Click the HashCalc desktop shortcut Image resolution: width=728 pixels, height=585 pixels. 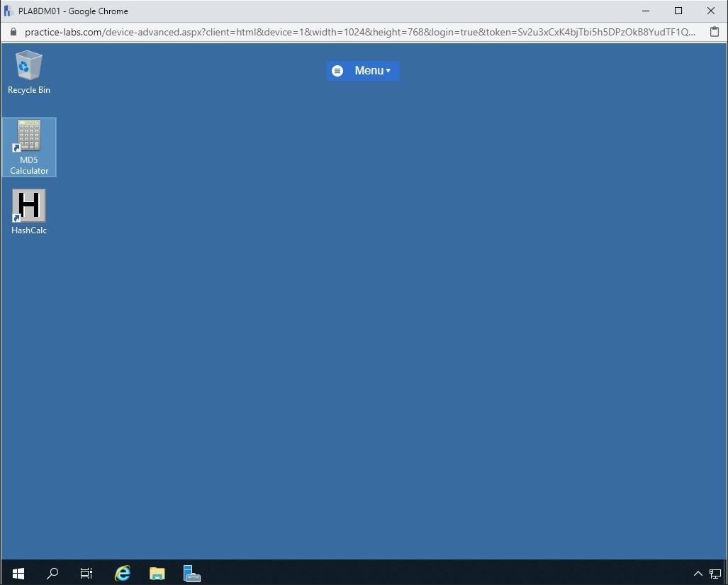[x=29, y=211]
